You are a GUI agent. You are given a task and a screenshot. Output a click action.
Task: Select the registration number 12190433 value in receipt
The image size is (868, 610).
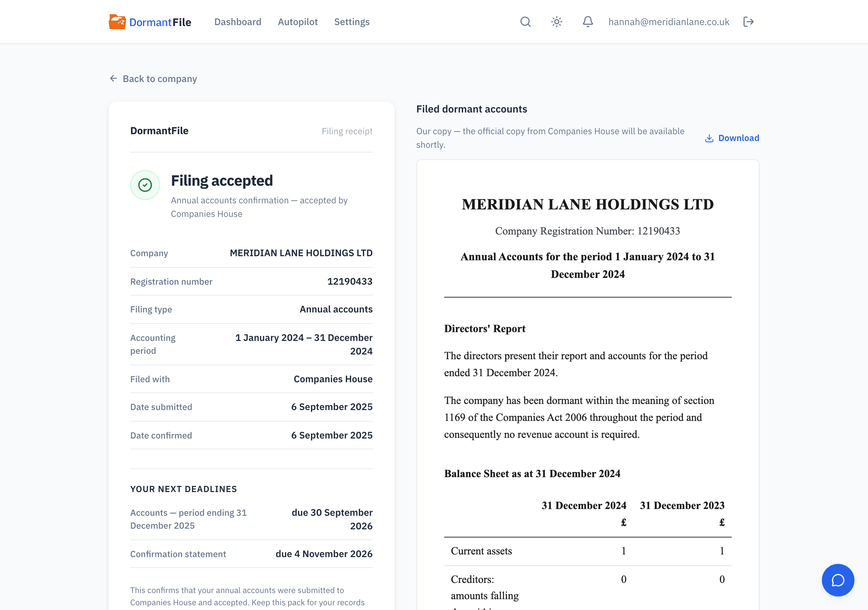click(x=350, y=281)
